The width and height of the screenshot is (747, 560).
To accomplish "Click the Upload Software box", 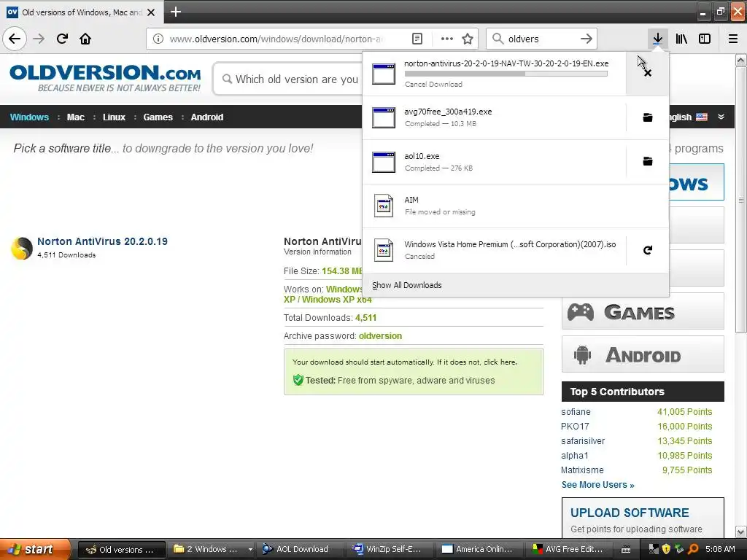I will point(643,518).
